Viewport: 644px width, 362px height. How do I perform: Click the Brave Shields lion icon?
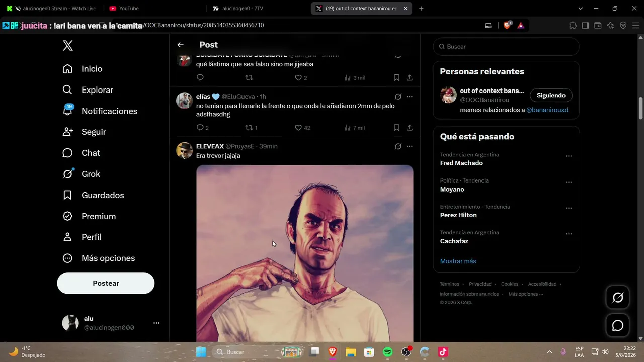click(507, 25)
